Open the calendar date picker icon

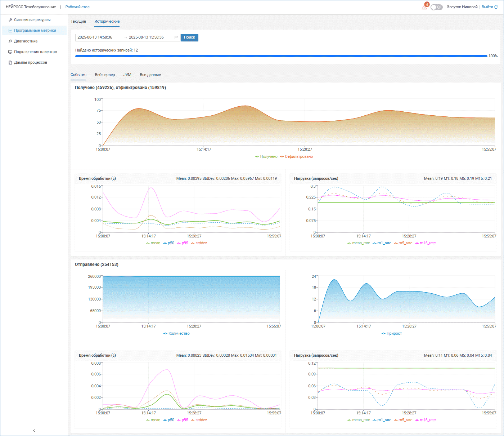pyautogui.click(x=176, y=37)
